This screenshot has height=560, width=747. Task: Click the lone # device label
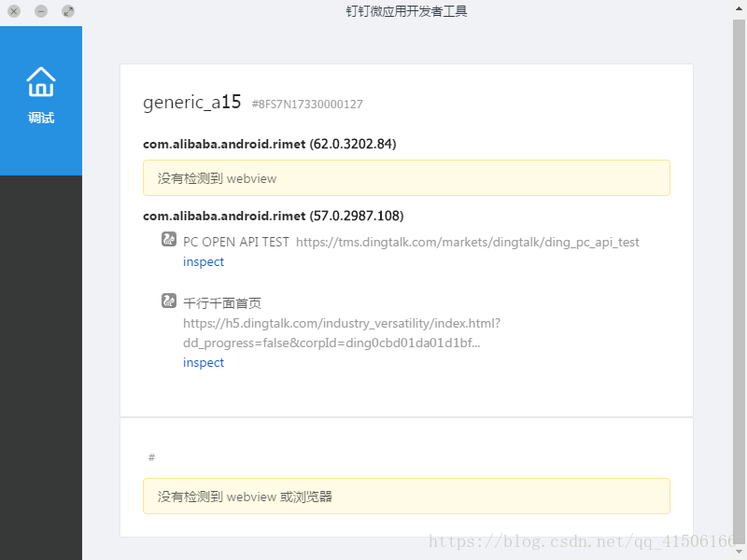(151, 457)
